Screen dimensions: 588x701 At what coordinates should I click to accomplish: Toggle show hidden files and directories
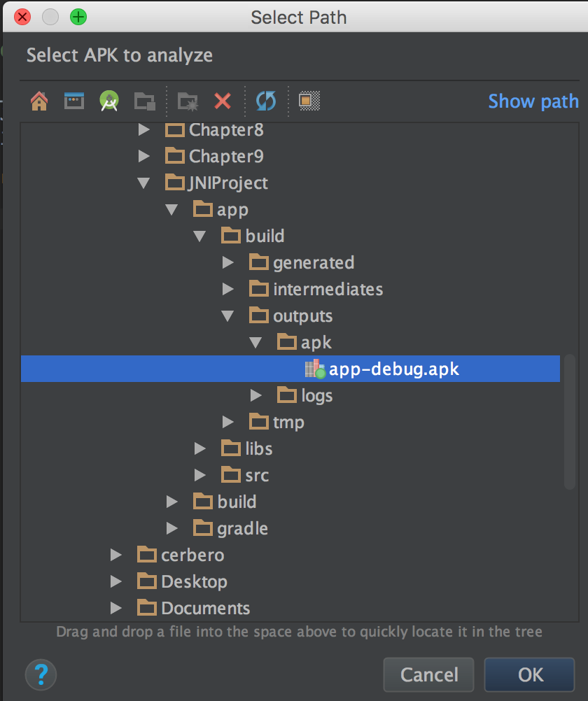pos(309,101)
